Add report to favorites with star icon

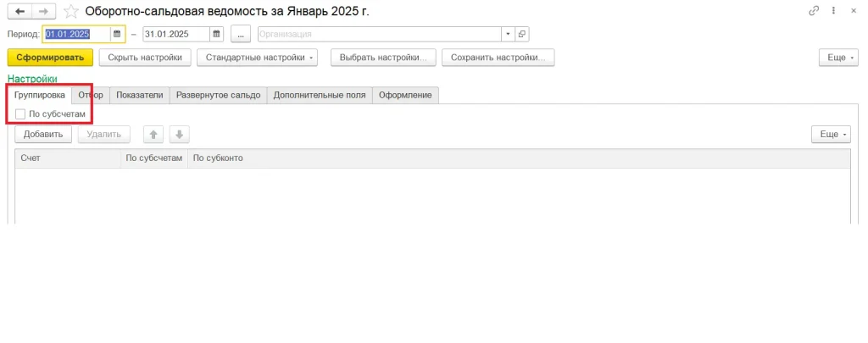[71, 11]
